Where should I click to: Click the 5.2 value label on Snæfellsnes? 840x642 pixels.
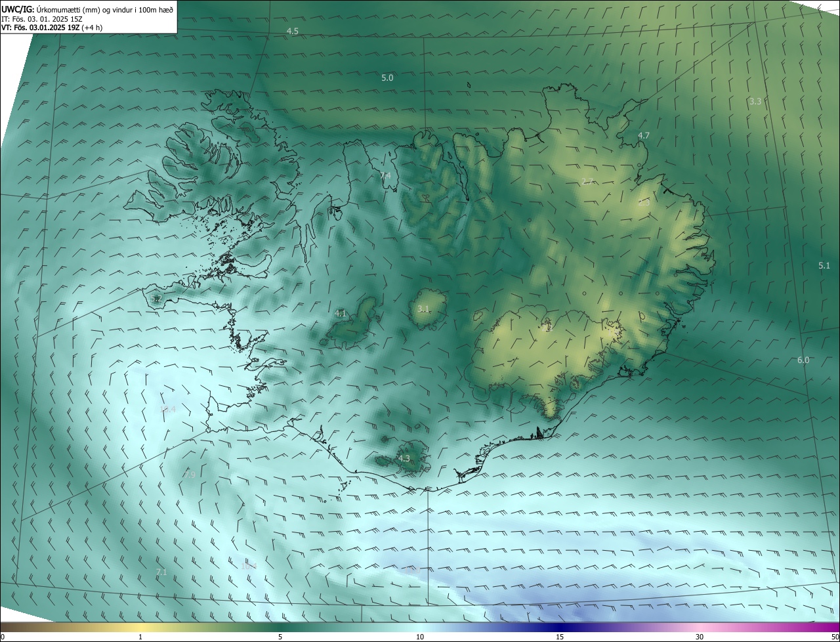156,299
